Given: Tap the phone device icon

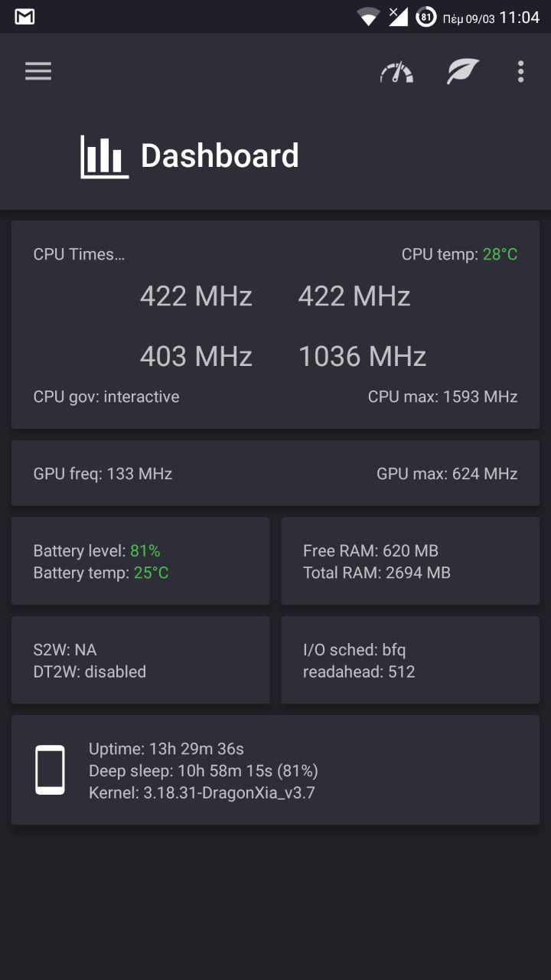Looking at the screenshot, I should 51,770.
